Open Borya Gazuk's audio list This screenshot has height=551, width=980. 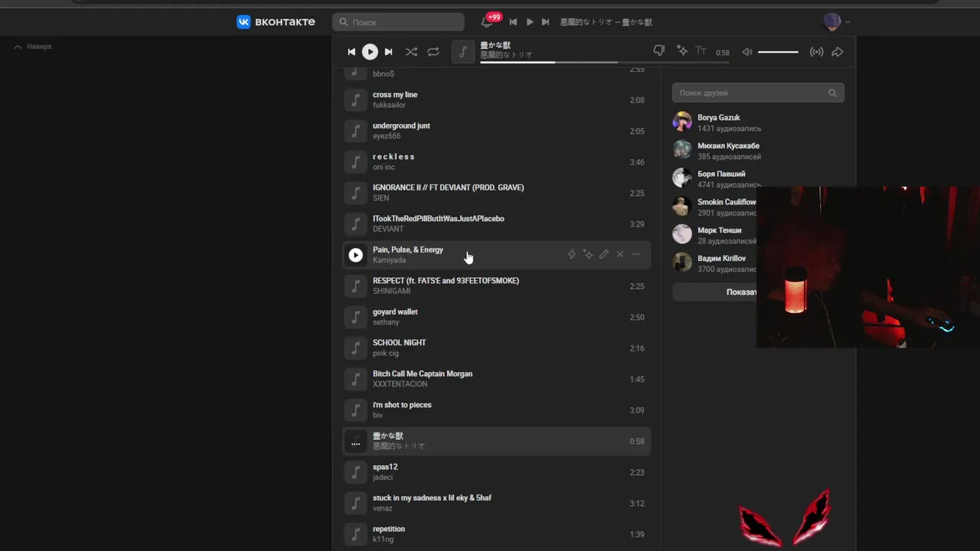pos(718,122)
